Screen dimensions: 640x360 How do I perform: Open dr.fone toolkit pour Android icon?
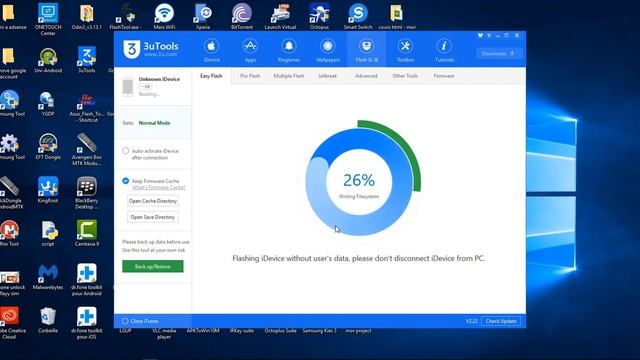click(87, 279)
